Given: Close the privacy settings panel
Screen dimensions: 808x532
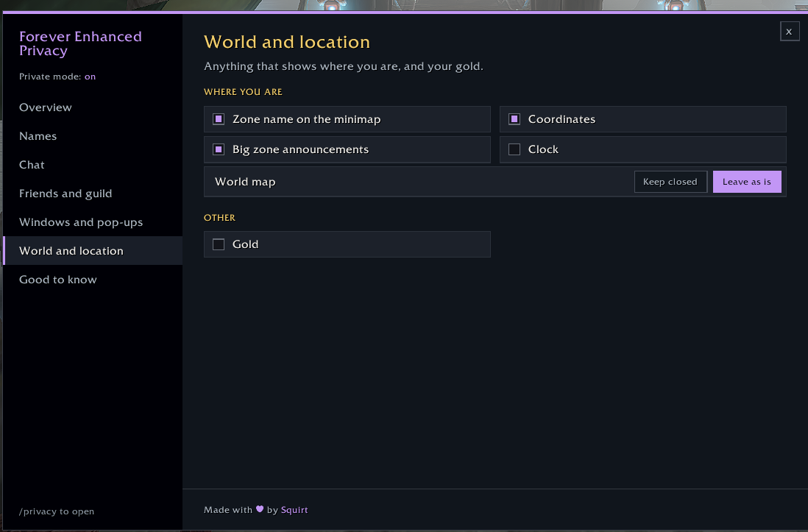Looking at the screenshot, I should pyautogui.click(x=790, y=32).
